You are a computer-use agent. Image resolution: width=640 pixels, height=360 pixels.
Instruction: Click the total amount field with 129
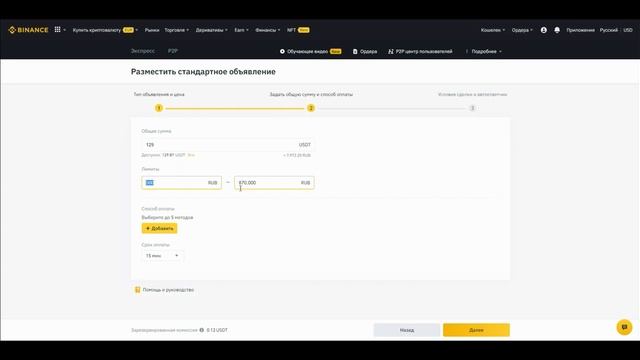pyautogui.click(x=228, y=144)
